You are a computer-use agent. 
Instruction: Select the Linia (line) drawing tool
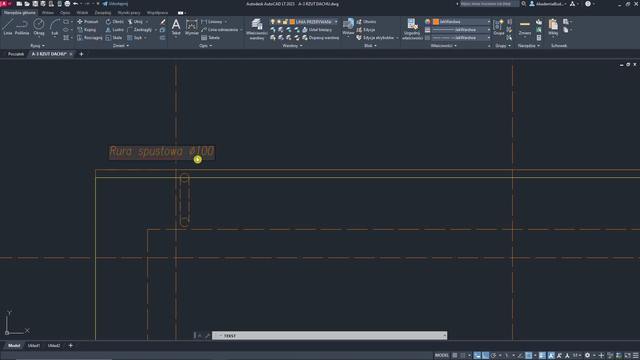pos(7,27)
